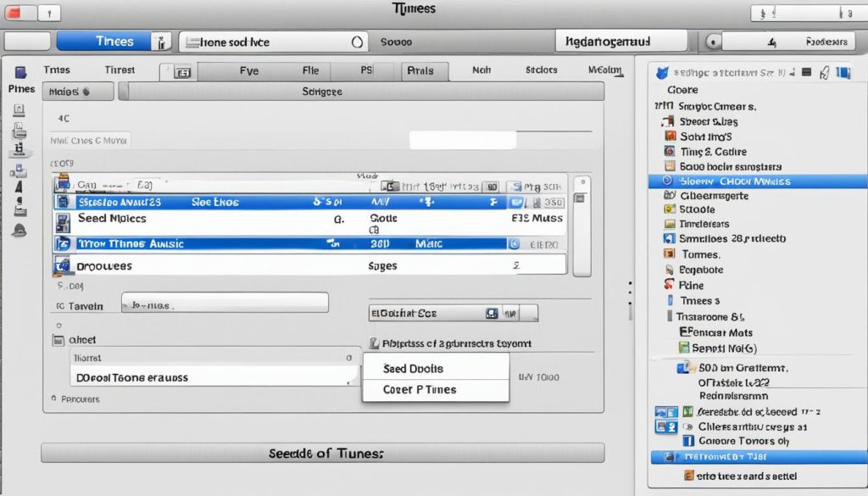Click the Seedde of Tunes button

pos(323,454)
